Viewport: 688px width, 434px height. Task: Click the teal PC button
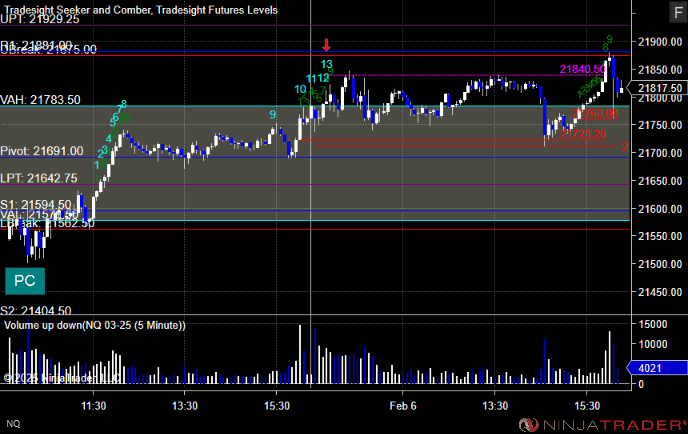tap(25, 281)
